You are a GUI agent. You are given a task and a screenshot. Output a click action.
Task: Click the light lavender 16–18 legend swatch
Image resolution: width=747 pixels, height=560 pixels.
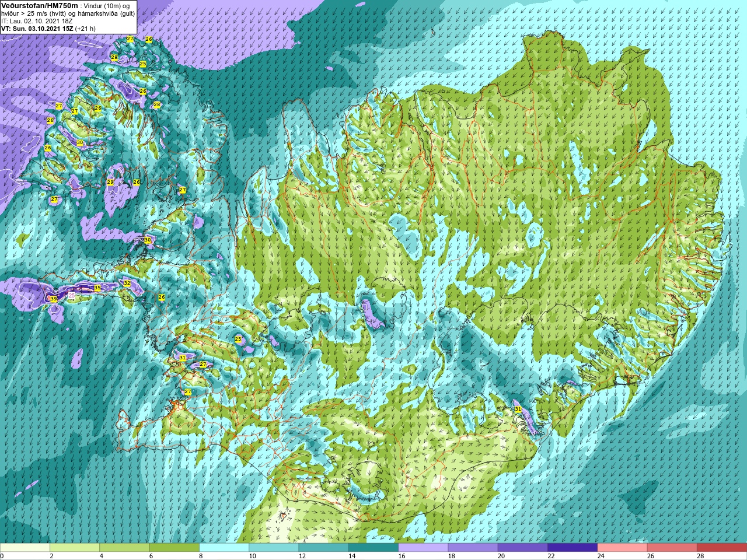click(423, 548)
